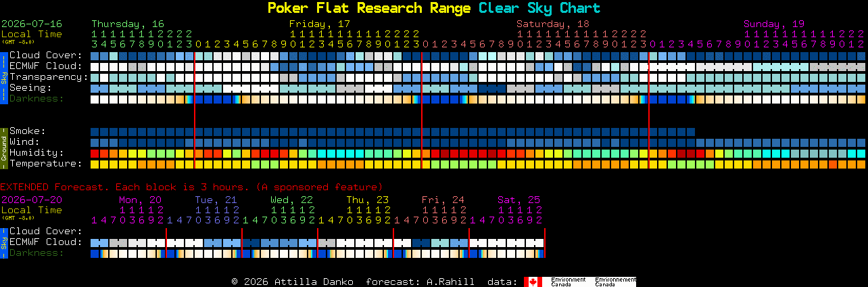Select the 'Saturday, 18' day header
Image resolution: width=868 pixels, height=287 pixels.
[553, 24]
